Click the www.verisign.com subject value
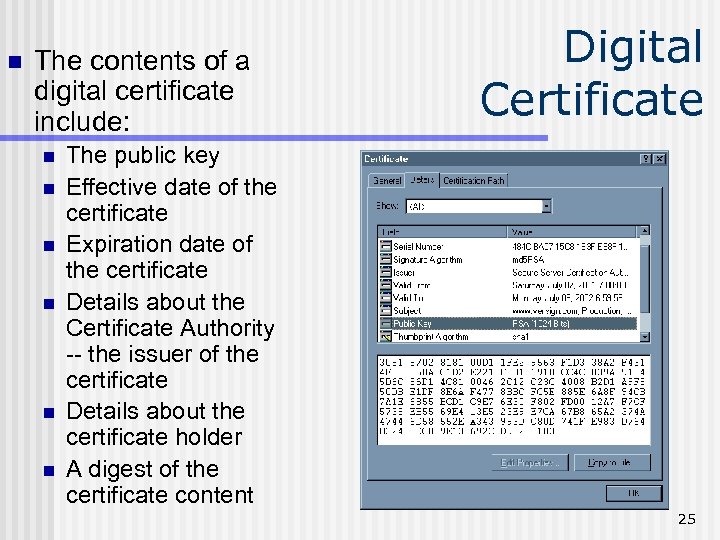Screen dimensions: 720x540 pos(572,311)
